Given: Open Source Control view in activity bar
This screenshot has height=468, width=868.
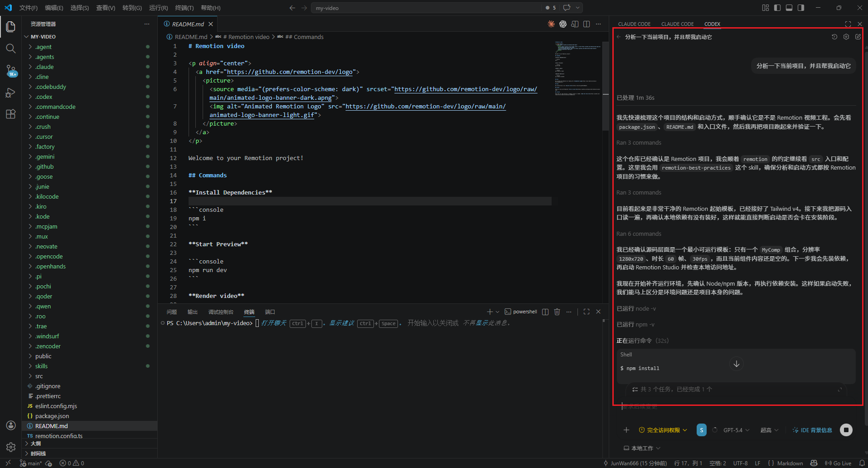Looking at the screenshot, I should [11, 71].
